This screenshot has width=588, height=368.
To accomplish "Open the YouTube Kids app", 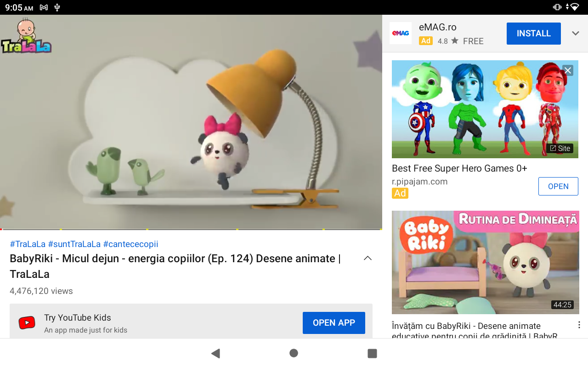I will [x=334, y=323].
